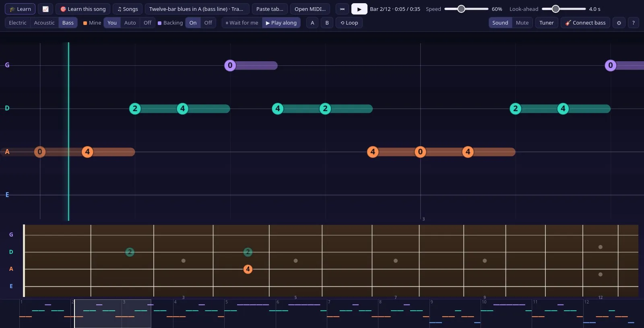This screenshot has width=644, height=328.
Task: Jump to bar 12 in the overview timeline
Action: [x=609, y=313]
